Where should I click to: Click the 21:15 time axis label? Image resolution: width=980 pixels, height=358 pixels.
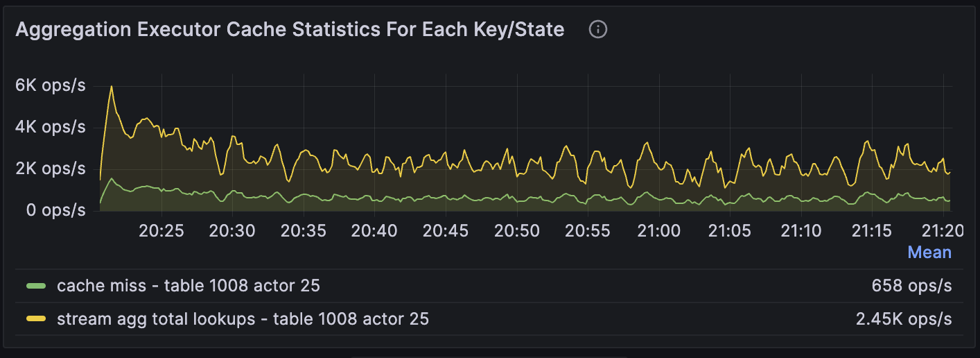point(872,230)
